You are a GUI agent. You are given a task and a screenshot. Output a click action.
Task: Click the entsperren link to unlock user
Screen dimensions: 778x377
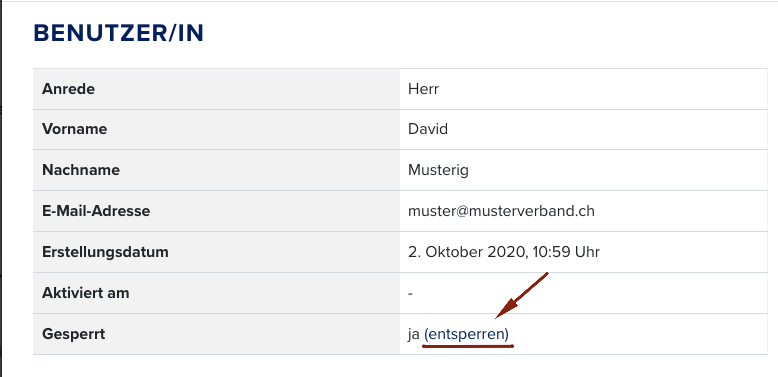click(466, 334)
